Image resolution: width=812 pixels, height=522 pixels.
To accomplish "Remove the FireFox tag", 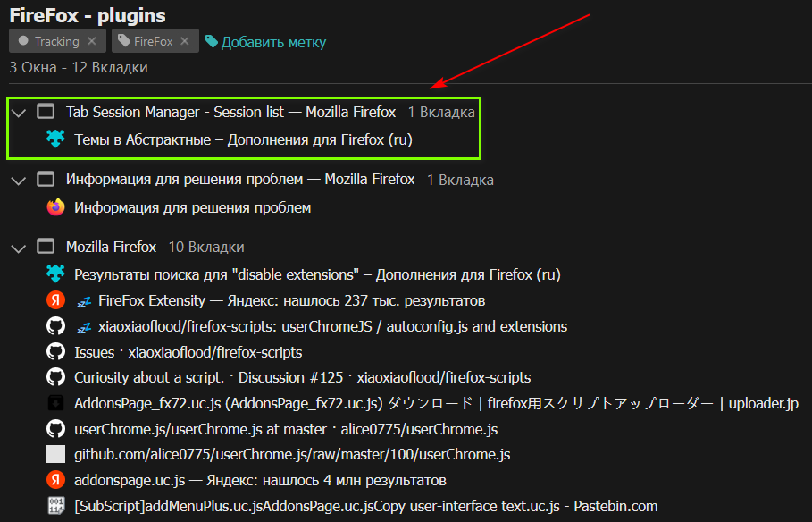I will (185, 41).
